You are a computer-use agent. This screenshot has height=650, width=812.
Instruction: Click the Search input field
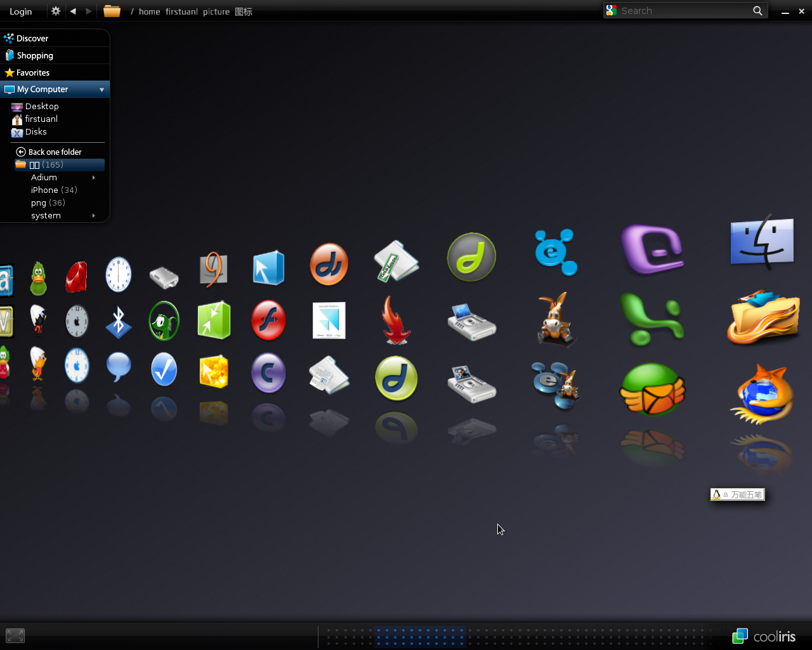tap(684, 11)
